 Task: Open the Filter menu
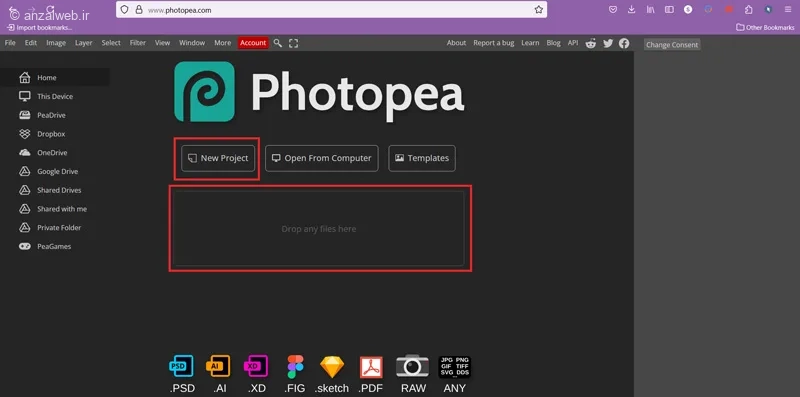pos(138,43)
